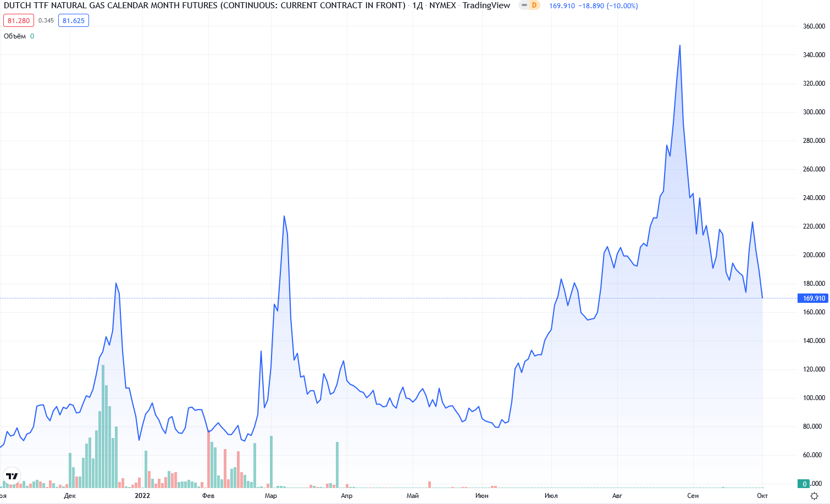Open chart settings via the gear icon
Screen dimensions: 830x504
pyautogui.click(x=814, y=496)
